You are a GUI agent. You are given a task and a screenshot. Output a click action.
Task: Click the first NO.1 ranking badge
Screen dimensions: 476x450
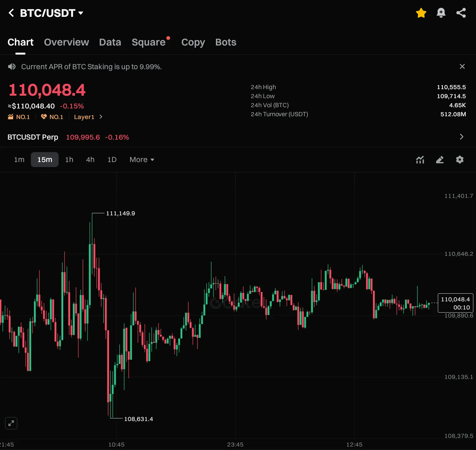click(19, 117)
